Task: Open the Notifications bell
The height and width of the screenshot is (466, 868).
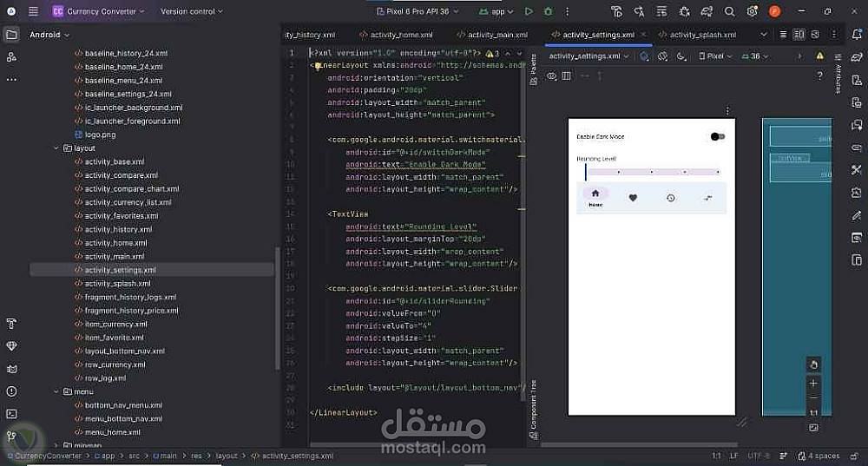Action: [857, 35]
